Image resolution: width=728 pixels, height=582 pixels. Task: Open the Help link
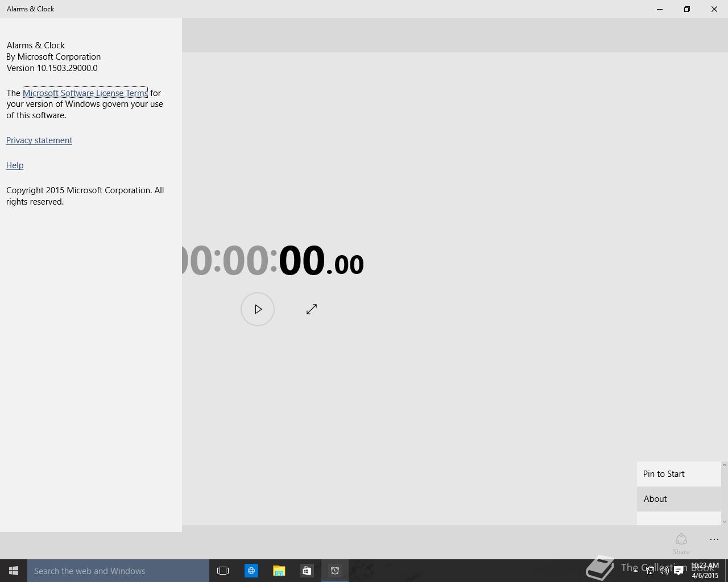[x=15, y=165]
